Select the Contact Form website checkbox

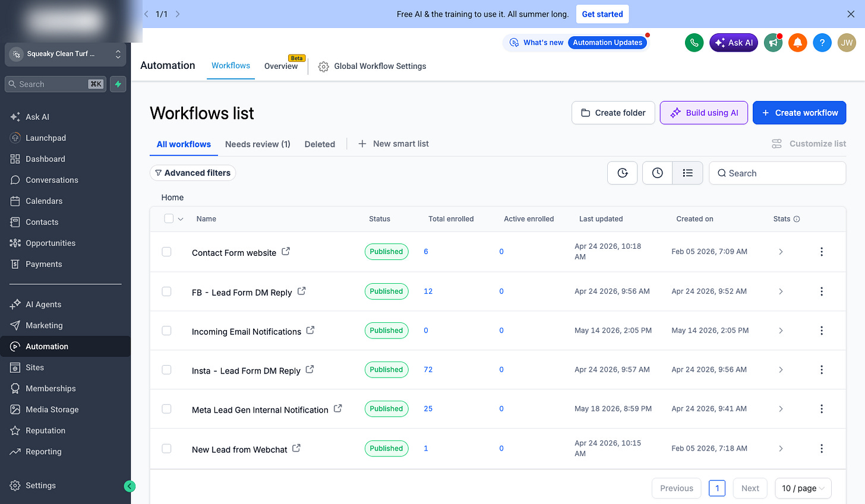pyautogui.click(x=166, y=252)
